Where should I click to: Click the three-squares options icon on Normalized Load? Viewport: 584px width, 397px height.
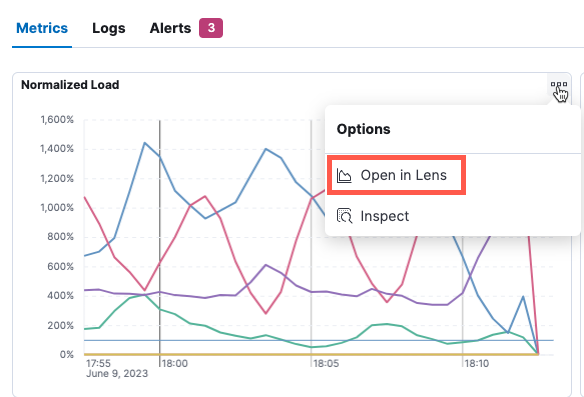tap(559, 85)
